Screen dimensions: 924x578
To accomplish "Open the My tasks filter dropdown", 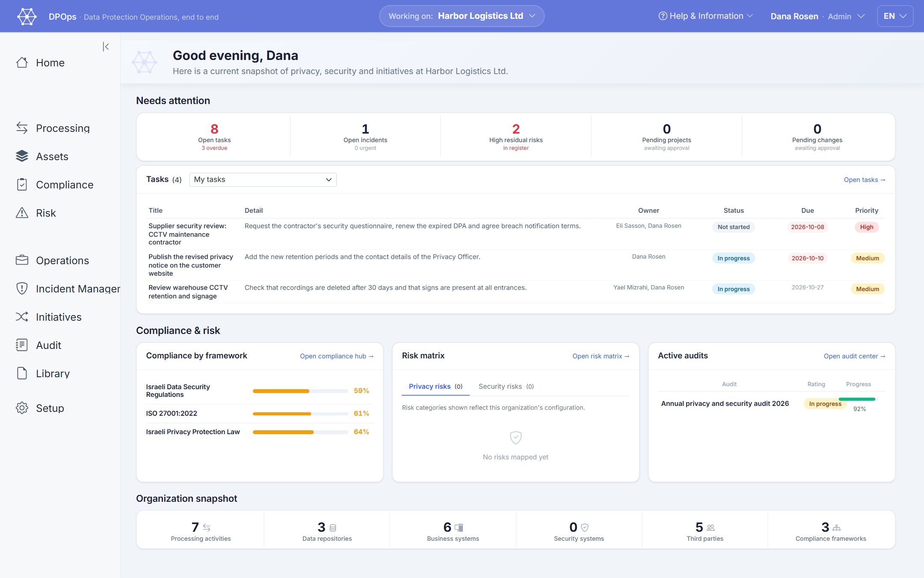I will point(263,179).
